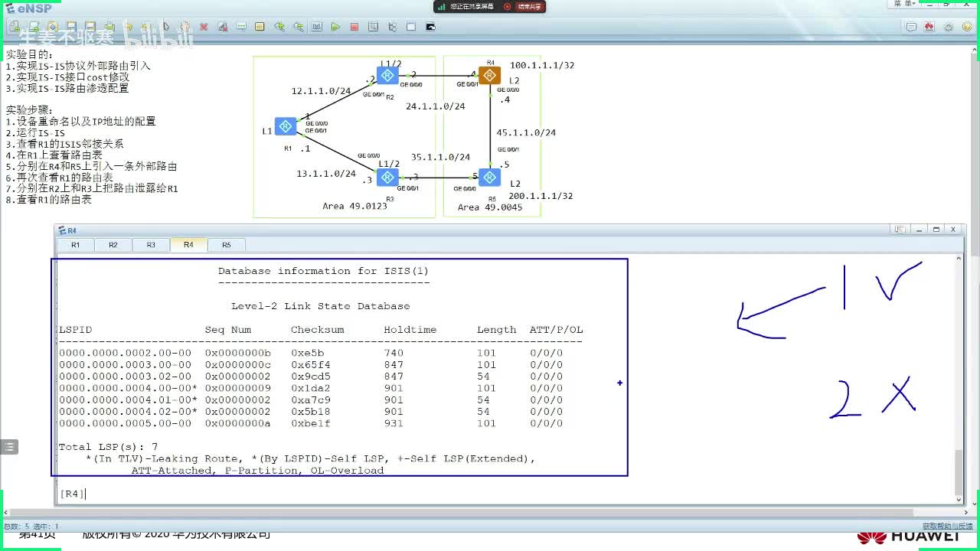Image resolution: width=980 pixels, height=551 pixels.
Task: Click LSPID 0000.0000.0002.00-00 in the terminal
Action: pos(126,353)
